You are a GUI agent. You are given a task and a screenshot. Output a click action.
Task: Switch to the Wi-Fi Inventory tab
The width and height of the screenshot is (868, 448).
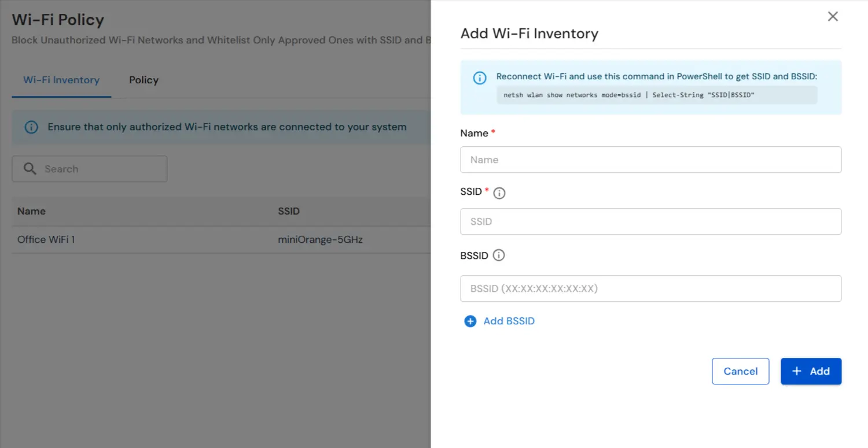61,80
